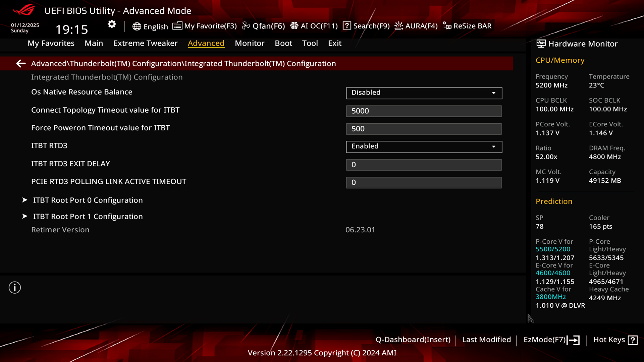The image size is (644, 362).
Task: Open AURA lighting settings
Action: click(416, 25)
